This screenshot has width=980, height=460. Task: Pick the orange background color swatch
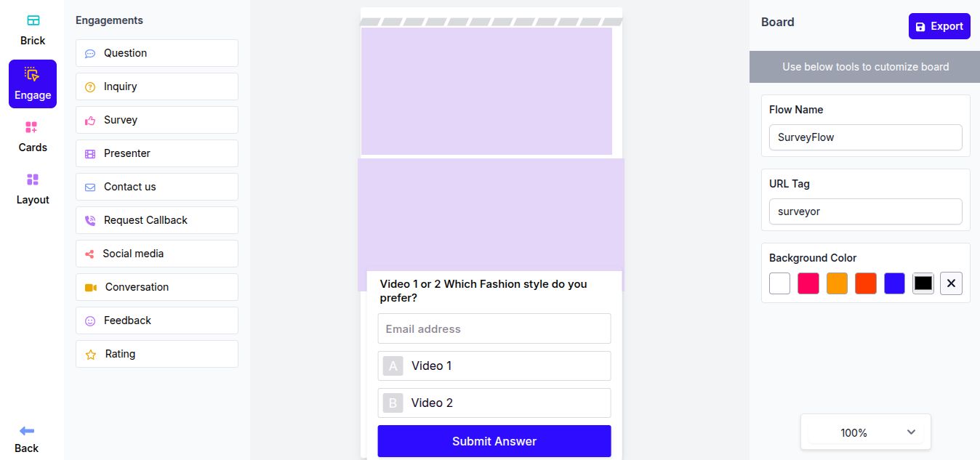[837, 283]
